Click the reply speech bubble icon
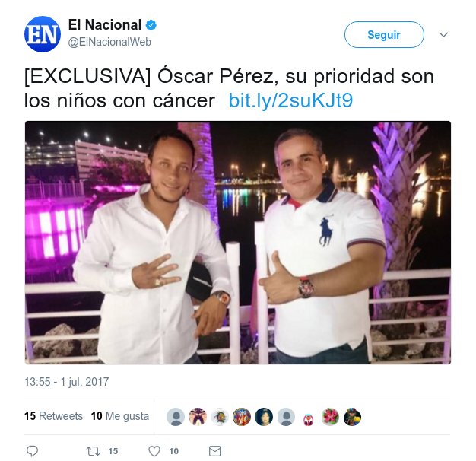Screen dimensions: 476x461 [x=32, y=450]
